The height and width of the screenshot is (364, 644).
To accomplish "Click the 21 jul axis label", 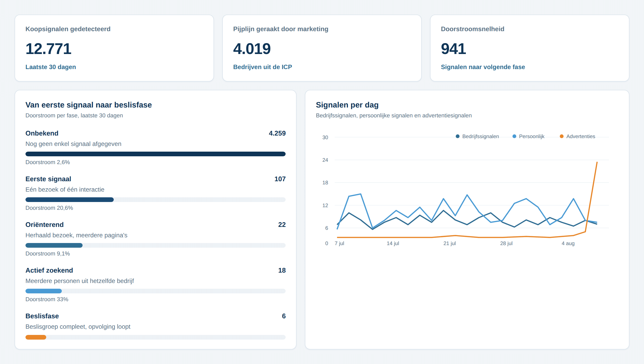I will click(x=450, y=243).
